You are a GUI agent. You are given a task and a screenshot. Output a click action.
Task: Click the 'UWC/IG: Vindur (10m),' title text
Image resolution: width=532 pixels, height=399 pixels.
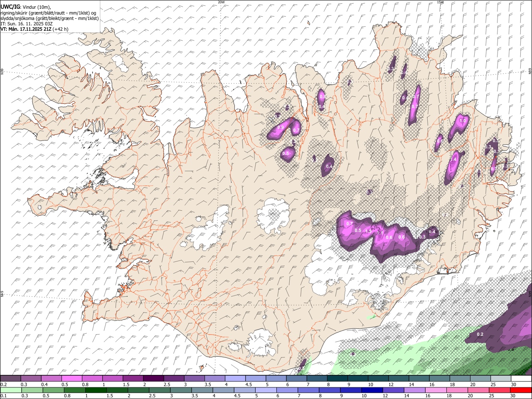coord(26,7)
